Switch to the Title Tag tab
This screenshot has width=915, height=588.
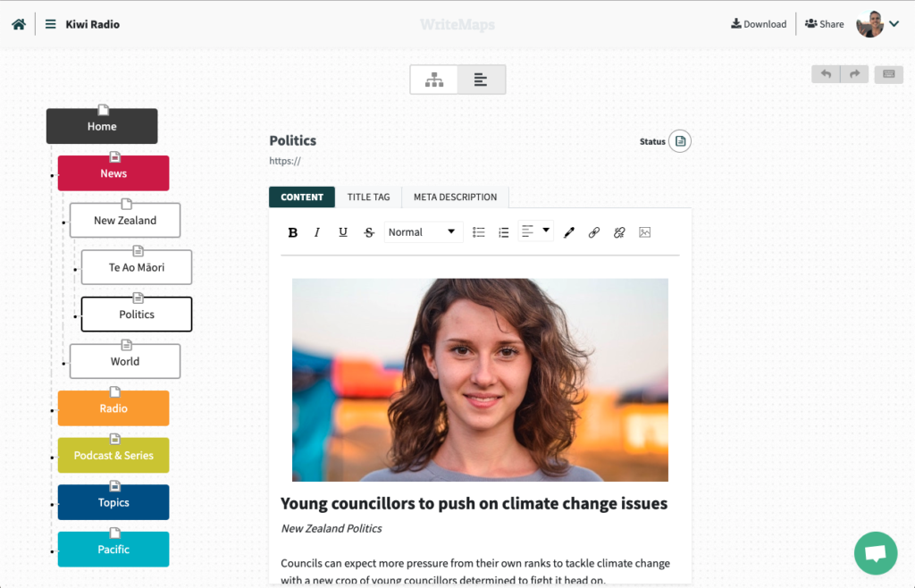tap(368, 197)
